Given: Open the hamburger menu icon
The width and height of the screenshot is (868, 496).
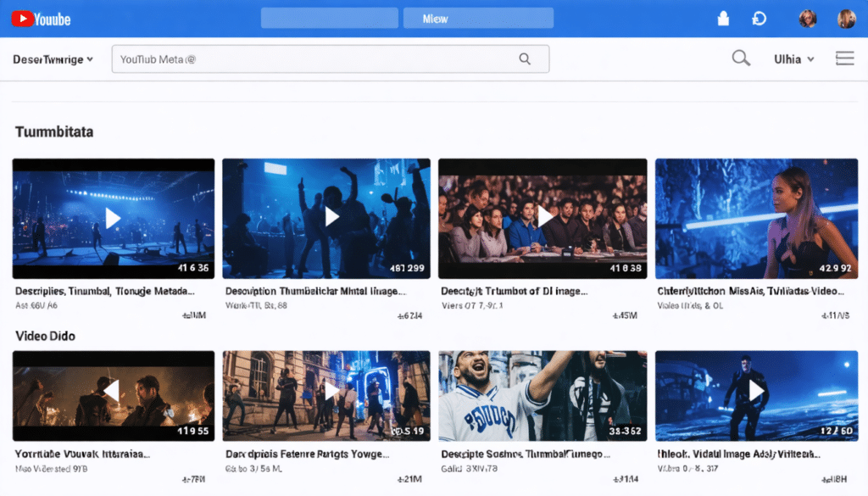Looking at the screenshot, I should pyautogui.click(x=845, y=59).
